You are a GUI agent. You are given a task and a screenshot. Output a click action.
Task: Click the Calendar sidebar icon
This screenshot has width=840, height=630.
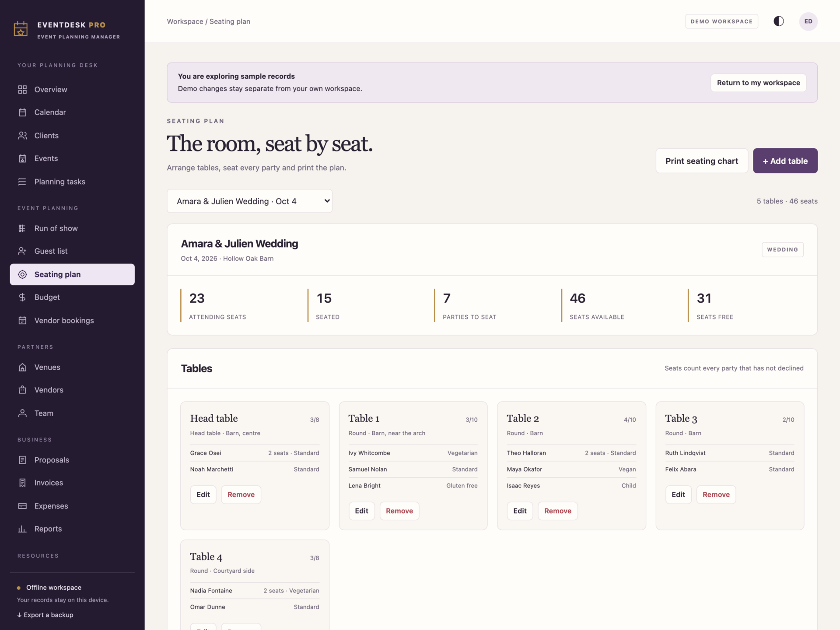point(22,112)
